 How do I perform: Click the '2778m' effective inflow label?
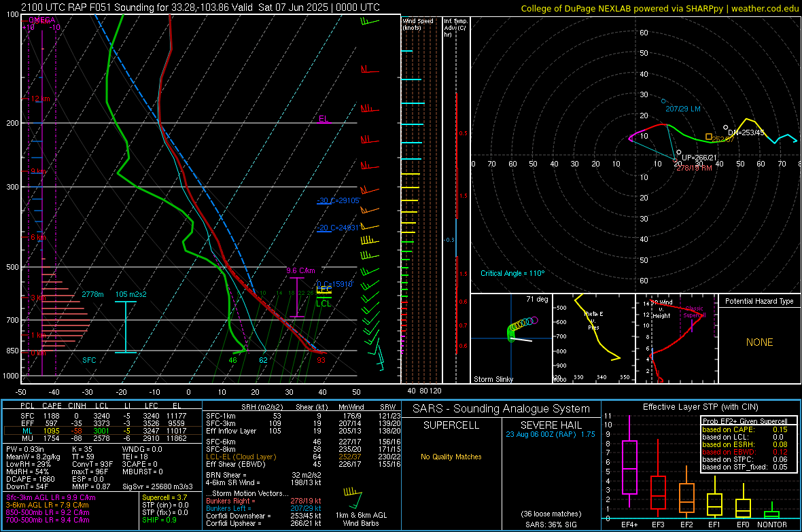[x=92, y=294]
